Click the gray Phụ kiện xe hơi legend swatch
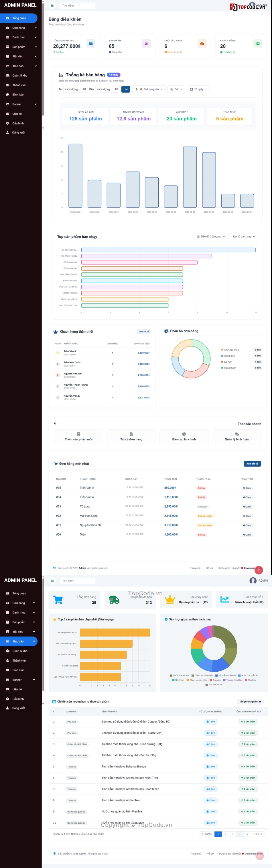Viewport: 272px width, 868px height. pyautogui.click(x=206, y=685)
